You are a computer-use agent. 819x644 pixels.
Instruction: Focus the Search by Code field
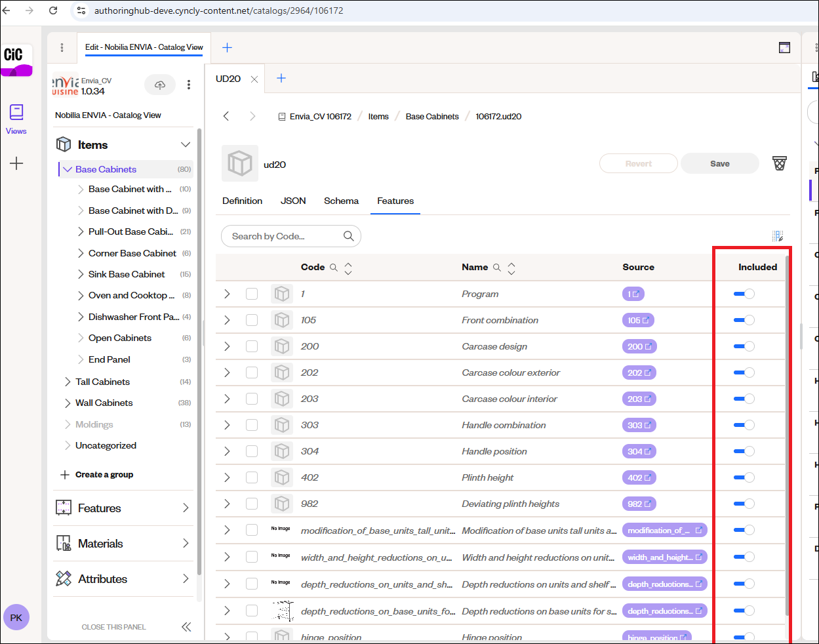pyautogui.click(x=291, y=236)
